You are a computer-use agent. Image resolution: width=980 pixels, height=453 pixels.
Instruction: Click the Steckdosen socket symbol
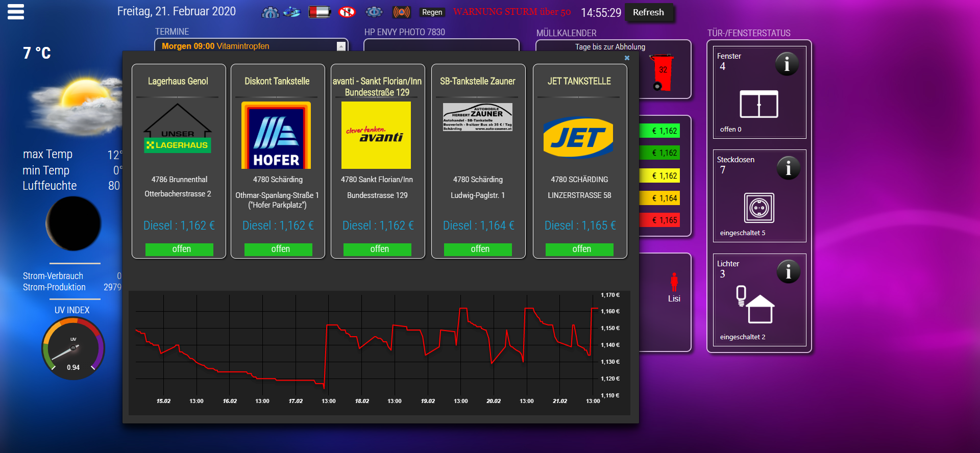759,208
